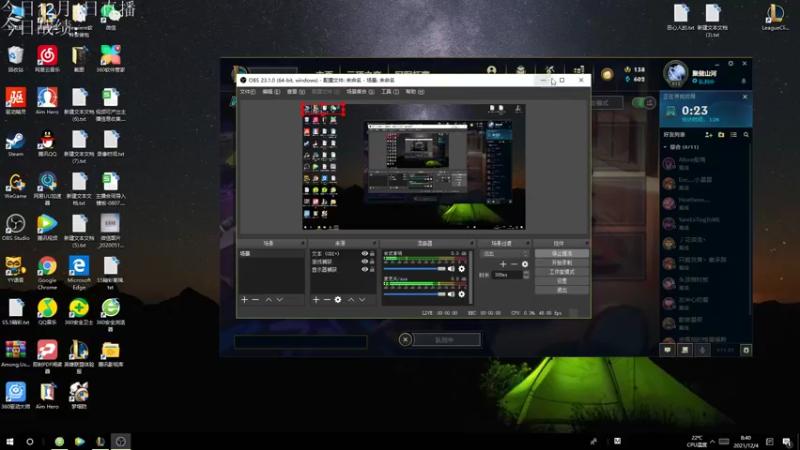Remove selected scene with the Scenes panel minus icon
The image size is (800, 450).
pyautogui.click(x=256, y=299)
